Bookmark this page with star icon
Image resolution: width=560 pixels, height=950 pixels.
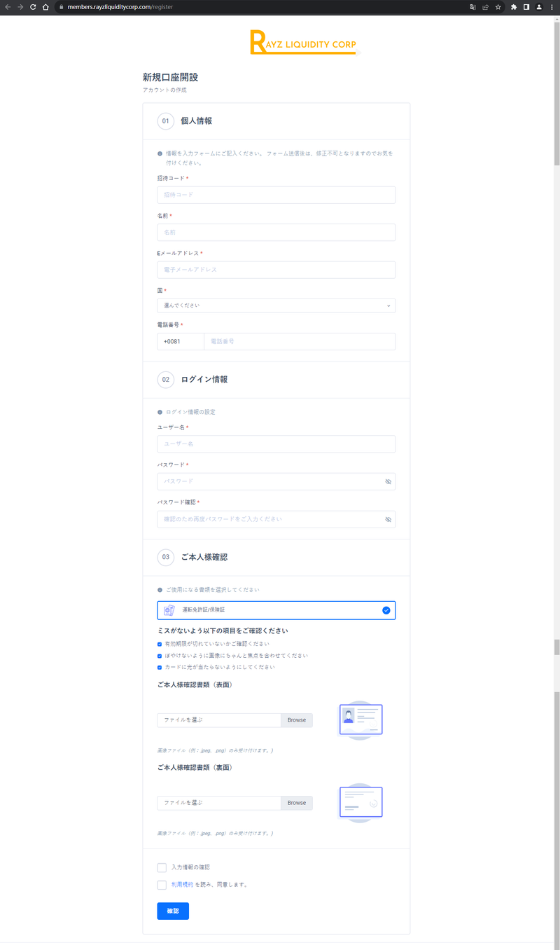498,7
